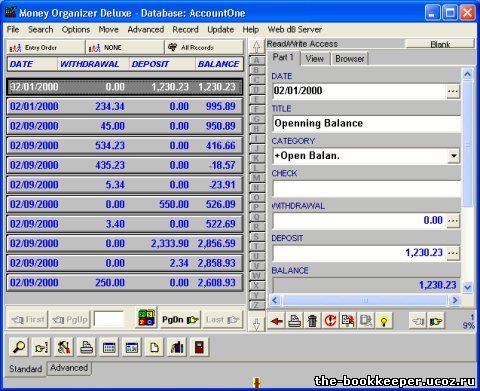This screenshot has height=391, width=480.
Task: Switch to the Standard toolbar tab
Action: click(x=26, y=369)
